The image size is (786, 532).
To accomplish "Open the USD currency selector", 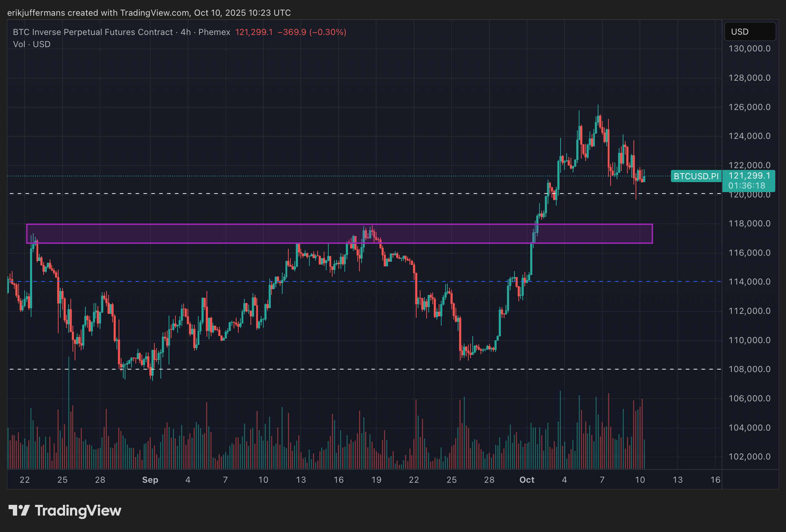I will coord(750,32).
